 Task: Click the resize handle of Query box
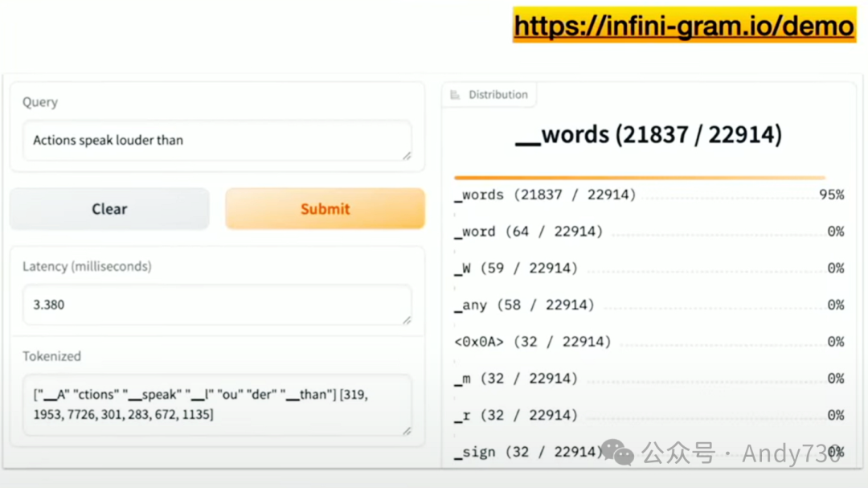[407, 156]
